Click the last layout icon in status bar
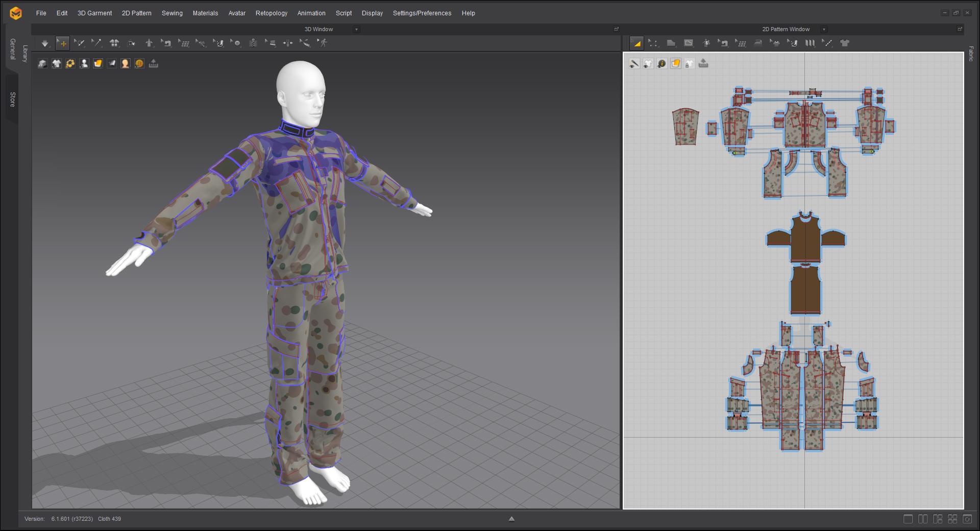The height and width of the screenshot is (531, 980). [x=967, y=519]
